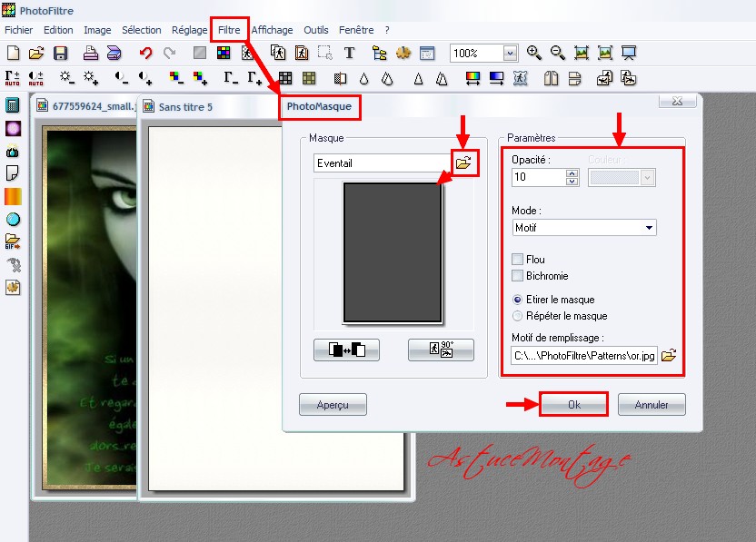The image size is (756, 542).
Task: Select the Text tool T icon
Action: coord(350,53)
